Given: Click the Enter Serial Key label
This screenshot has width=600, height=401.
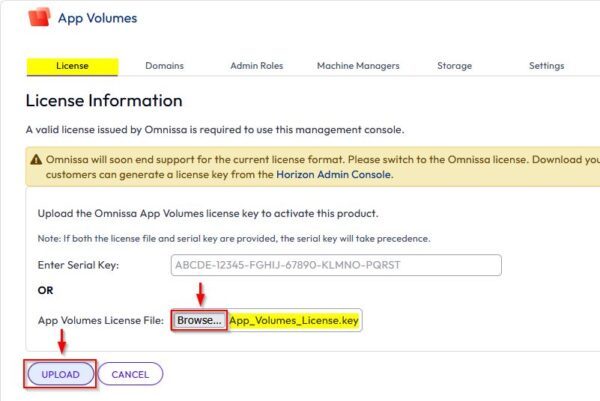Looking at the screenshot, I should [78, 265].
